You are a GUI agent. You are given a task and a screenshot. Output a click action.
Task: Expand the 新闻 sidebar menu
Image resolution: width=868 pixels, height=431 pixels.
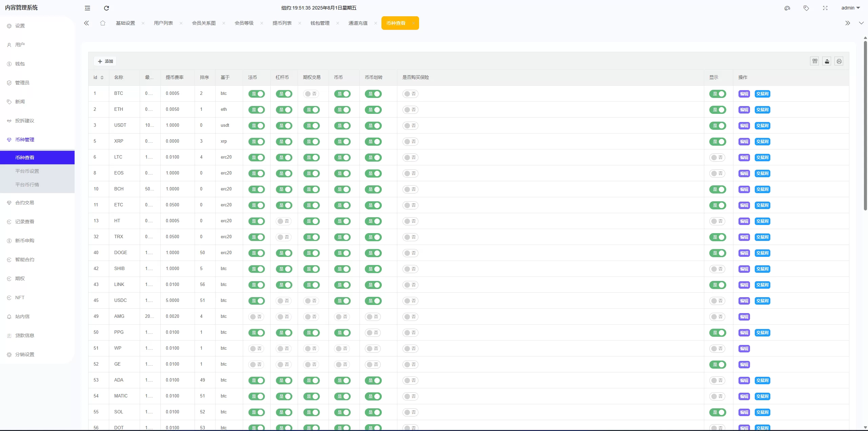(37, 102)
